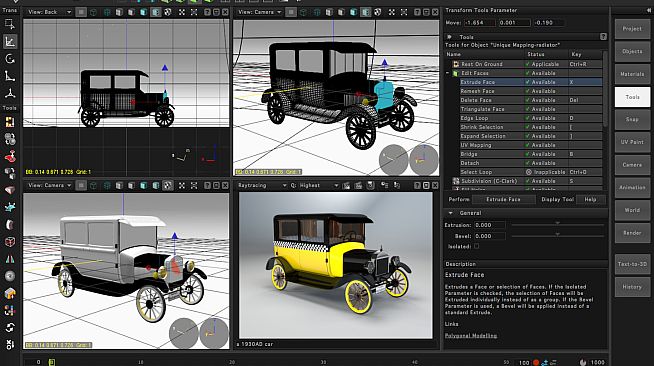This screenshot has width=654, height=366.
Task: Select the grey cubes tool icon
Action: [10, 173]
